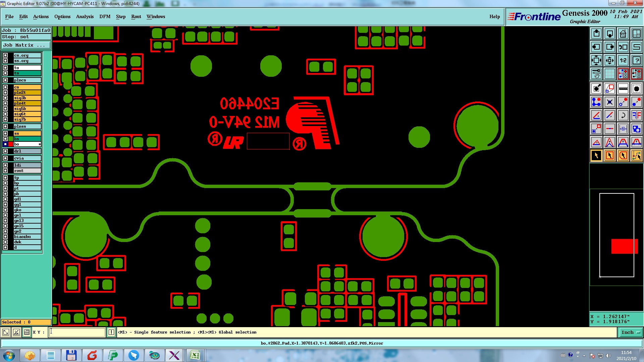Open the Windows menu
The width and height of the screenshot is (644, 362).
[x=156, y=16]
